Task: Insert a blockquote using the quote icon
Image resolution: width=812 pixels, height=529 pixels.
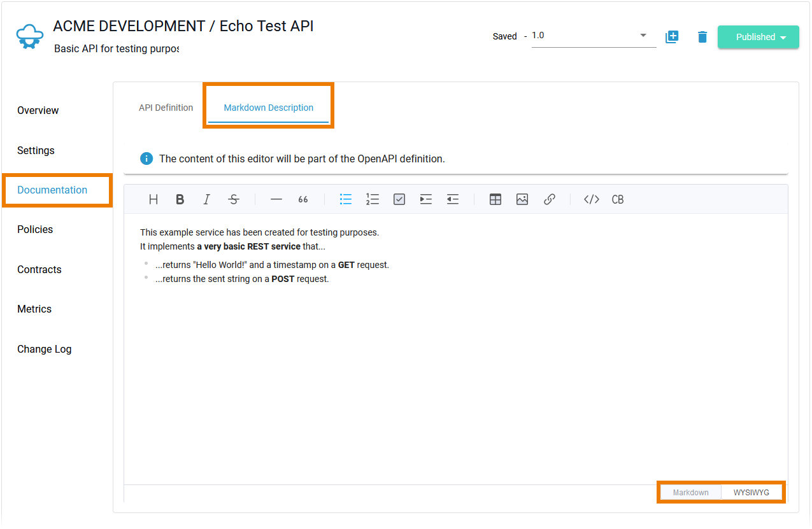Action: [x=303, y=199]
